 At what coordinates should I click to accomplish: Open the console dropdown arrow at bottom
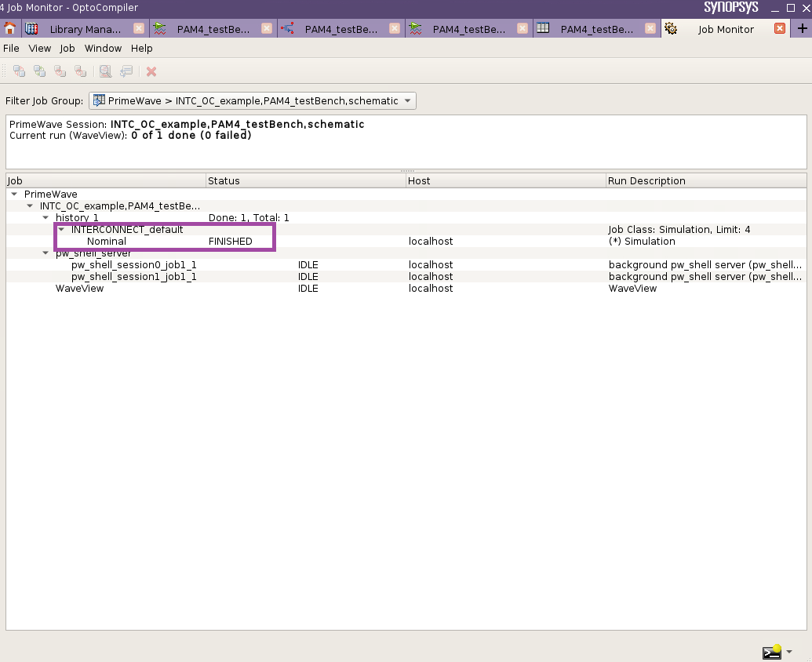pos(789,652)
